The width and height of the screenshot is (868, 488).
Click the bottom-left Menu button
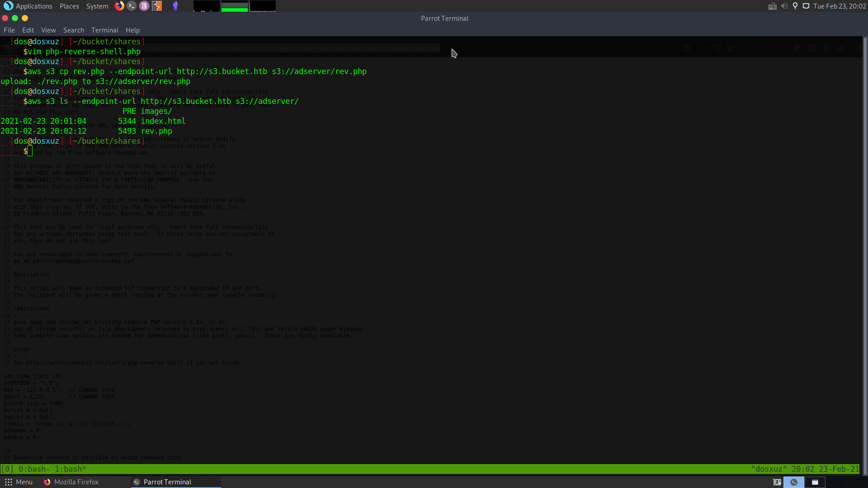click(19, 482)
